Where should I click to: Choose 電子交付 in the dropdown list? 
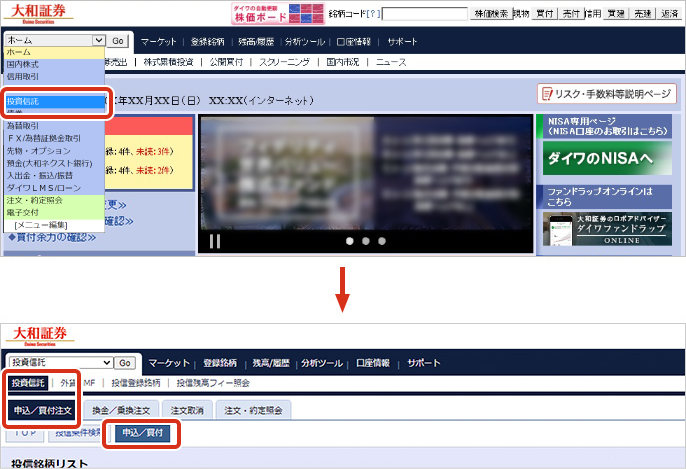pyautogui.click(x=54, y=213)
